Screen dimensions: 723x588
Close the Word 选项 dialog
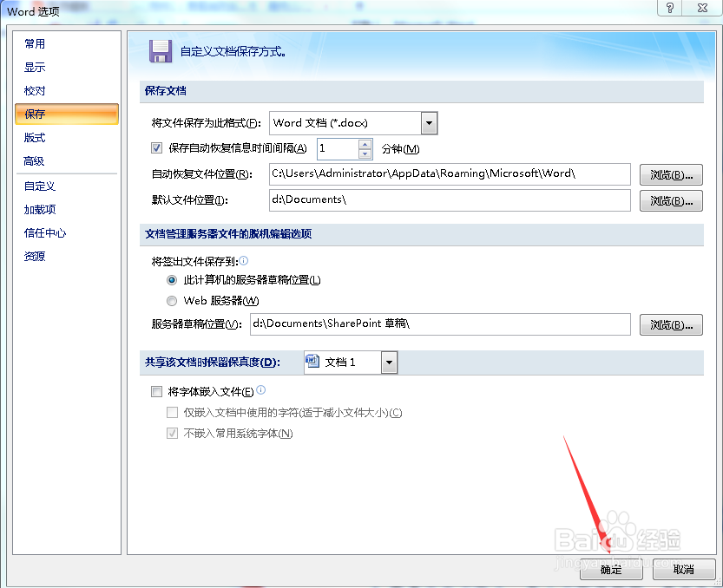[702, 8]
